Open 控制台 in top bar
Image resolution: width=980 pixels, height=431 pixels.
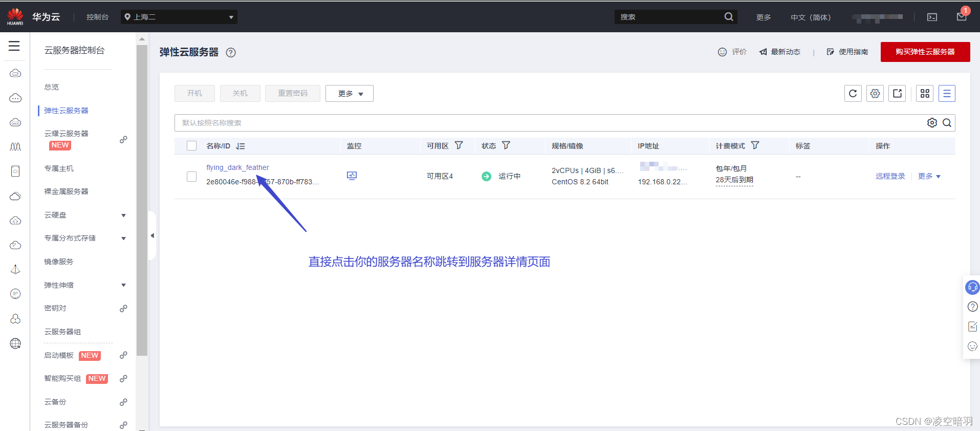tap(97, 17)
